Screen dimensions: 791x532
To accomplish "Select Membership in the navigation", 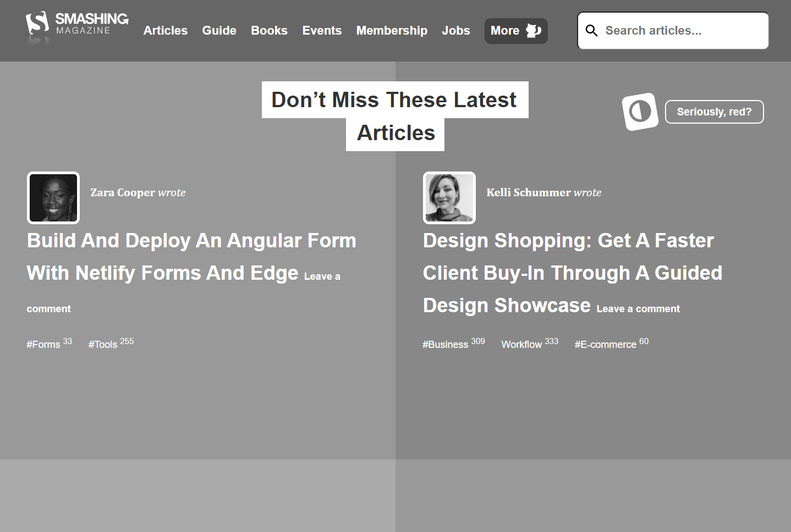I will pyautogui.click(x=392, y=31).
